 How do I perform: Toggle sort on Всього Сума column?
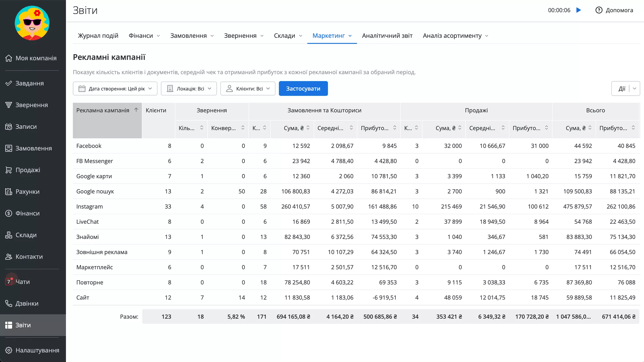point(590,128)
